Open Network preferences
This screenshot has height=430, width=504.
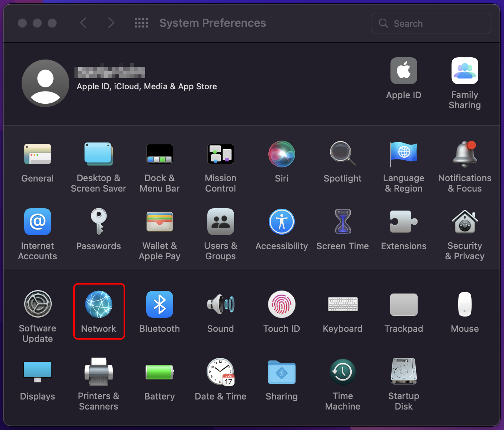click(99, 312)
